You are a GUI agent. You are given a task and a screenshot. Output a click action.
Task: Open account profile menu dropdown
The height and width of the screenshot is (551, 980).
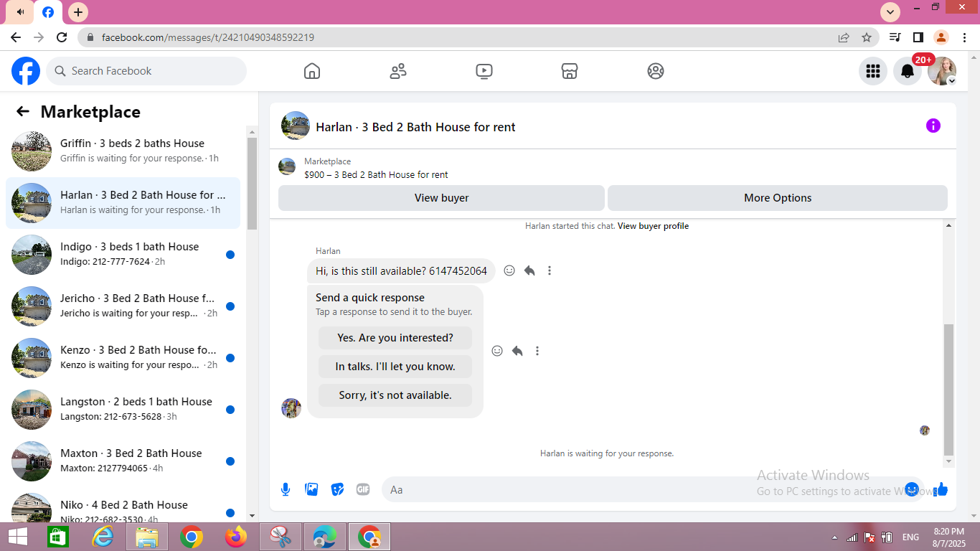coord(942,71)
